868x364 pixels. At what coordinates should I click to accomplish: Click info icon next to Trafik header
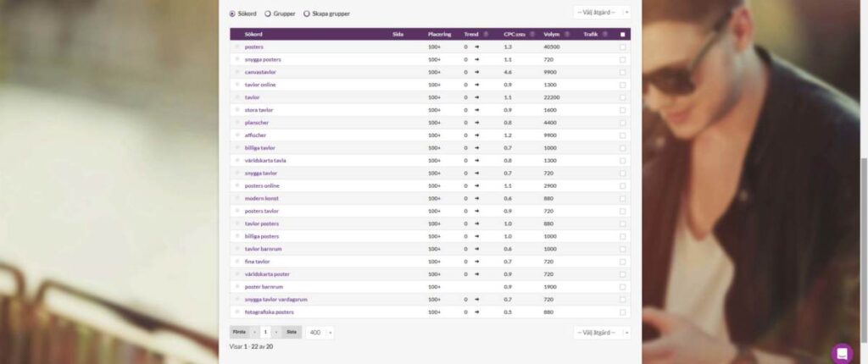tap(605, 35)
